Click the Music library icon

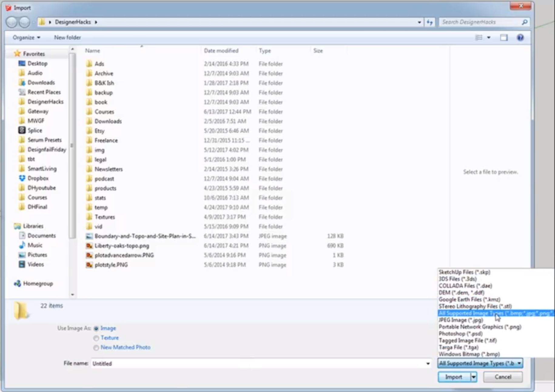(x=22, y=245)
